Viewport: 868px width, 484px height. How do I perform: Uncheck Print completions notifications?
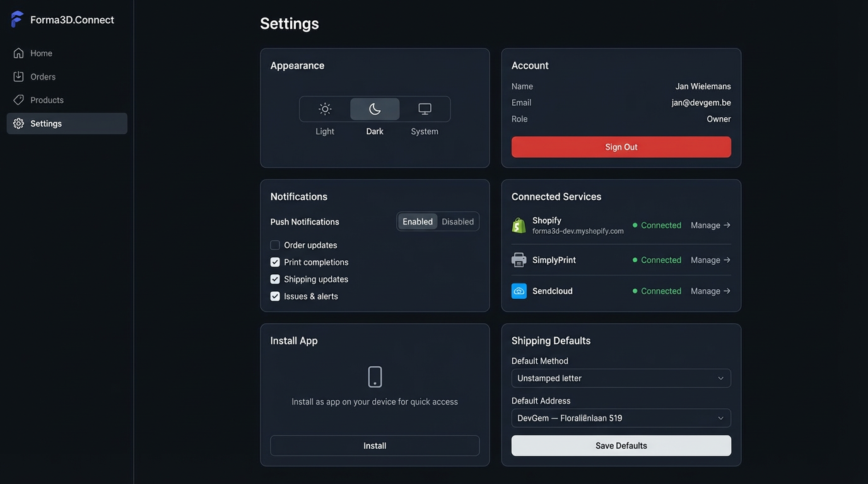(x=274, y=262)
